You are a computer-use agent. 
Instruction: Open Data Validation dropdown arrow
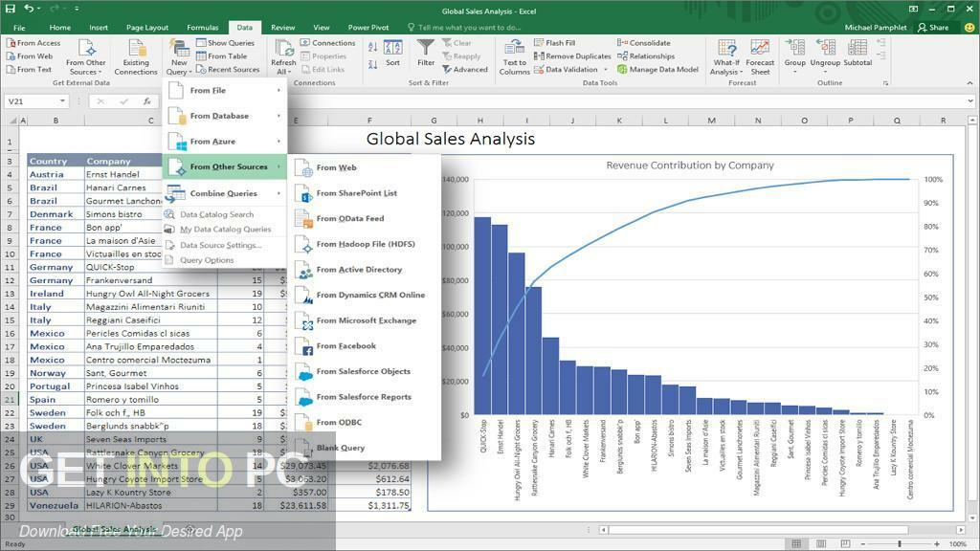(606, 69)
